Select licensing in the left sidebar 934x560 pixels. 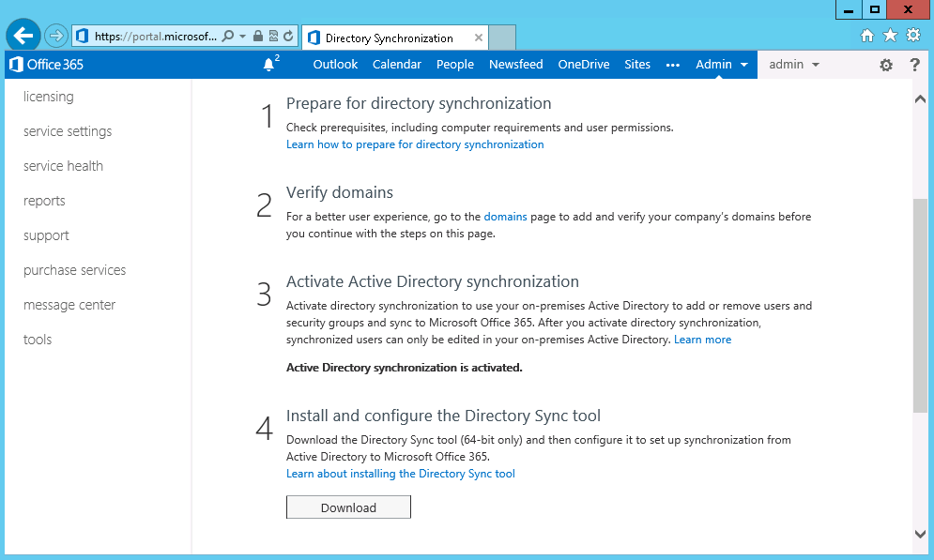tap(49, 97)
